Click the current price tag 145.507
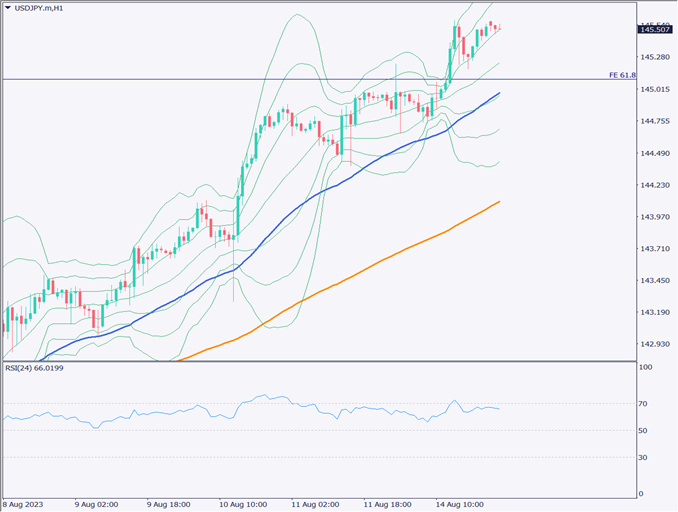 click(x=655, y=30)
